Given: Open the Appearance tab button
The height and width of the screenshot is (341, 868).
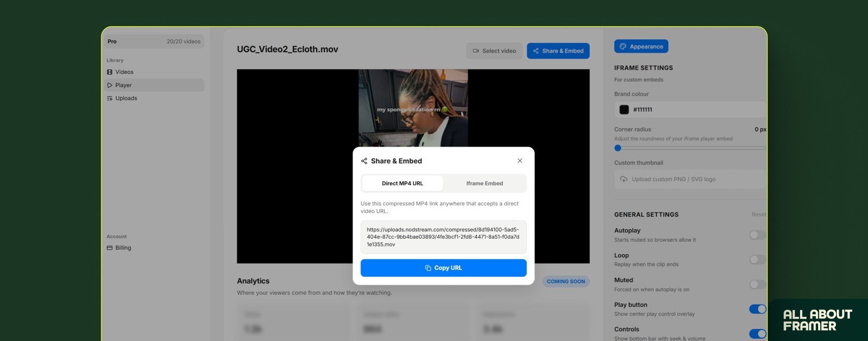Looking at the screenshot, I should (641, 47).
